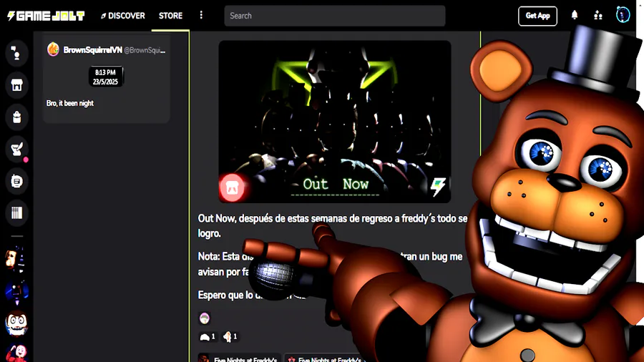This screenshot has height=362, width=644.
Task: Open first Five Nights at Freddy's community tag
Action: coord(240,358)
